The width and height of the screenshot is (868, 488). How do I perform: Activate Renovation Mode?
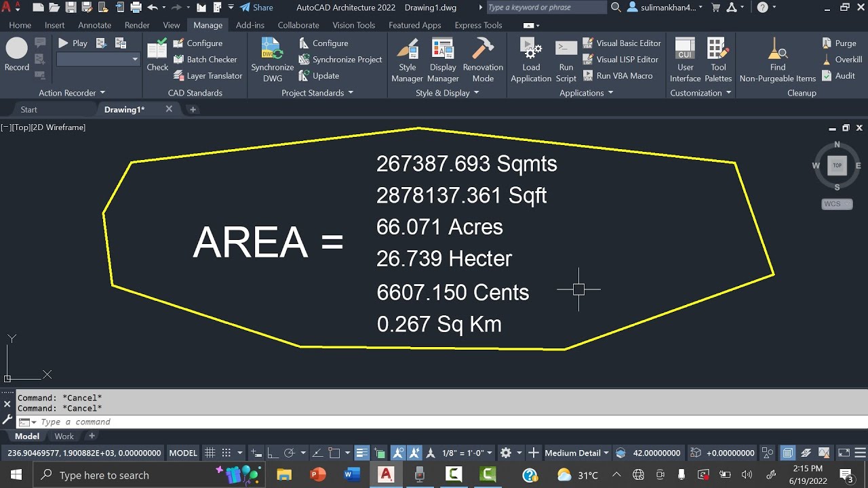tap(483, 60)
